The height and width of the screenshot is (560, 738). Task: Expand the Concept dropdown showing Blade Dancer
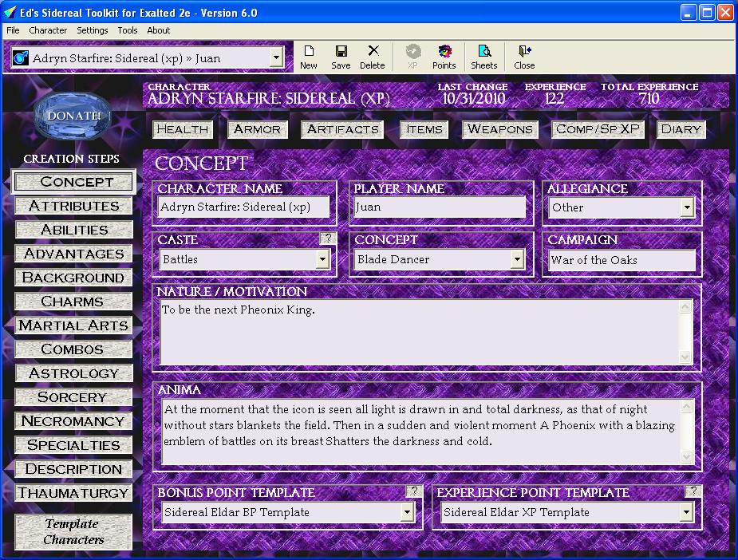coord(517,258)
